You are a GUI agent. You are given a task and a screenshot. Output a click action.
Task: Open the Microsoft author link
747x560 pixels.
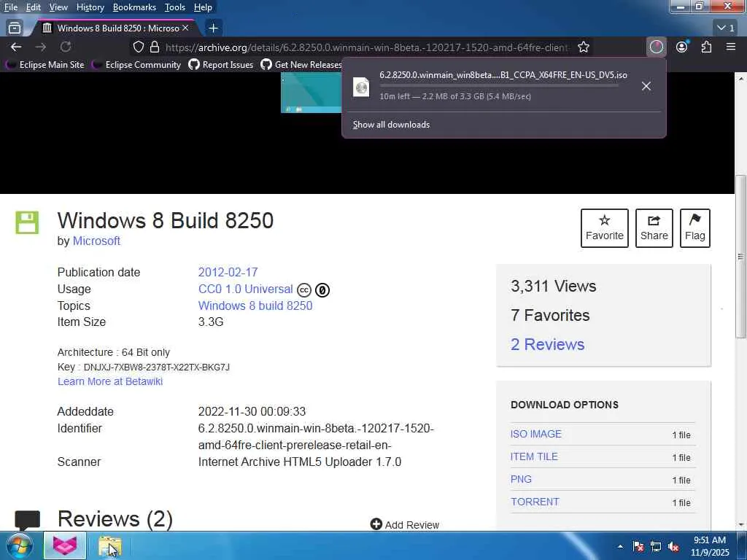coord(96,241)
